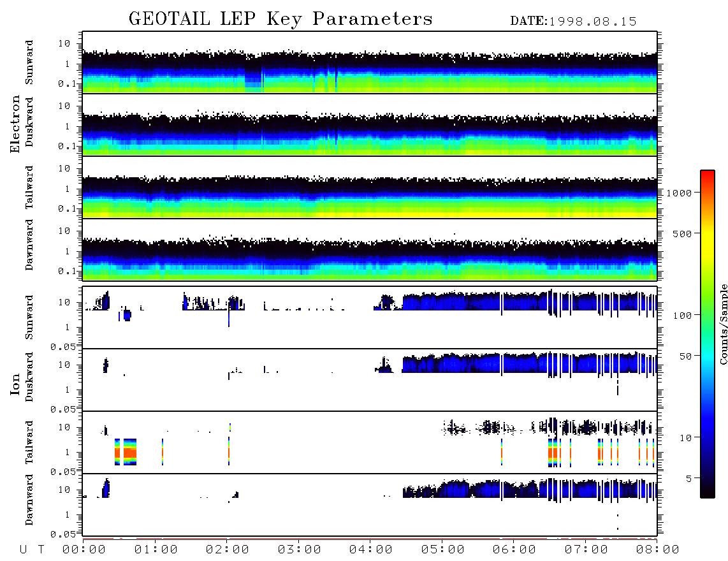Click the vertical "Electron" group label

pos(15,124)
